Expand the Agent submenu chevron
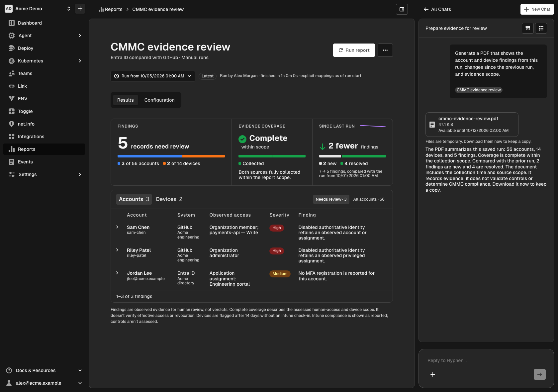 point(80,36)
